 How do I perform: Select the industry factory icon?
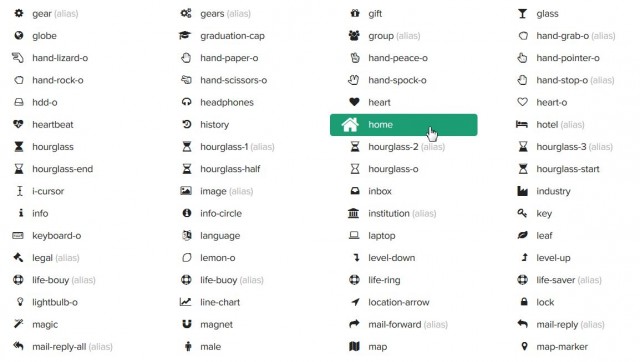click(x=522, y=191)
